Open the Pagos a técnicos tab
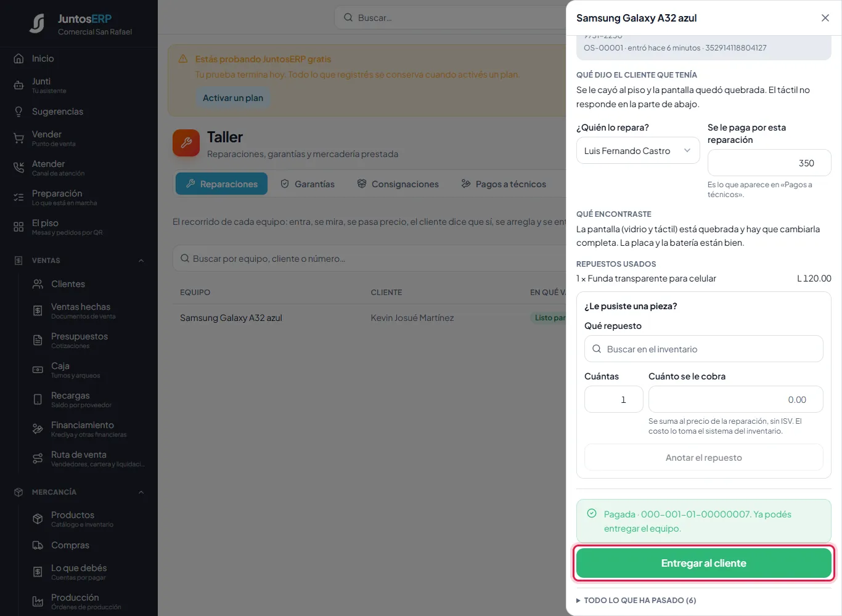 pyautogui.click(x=504, y=184)
